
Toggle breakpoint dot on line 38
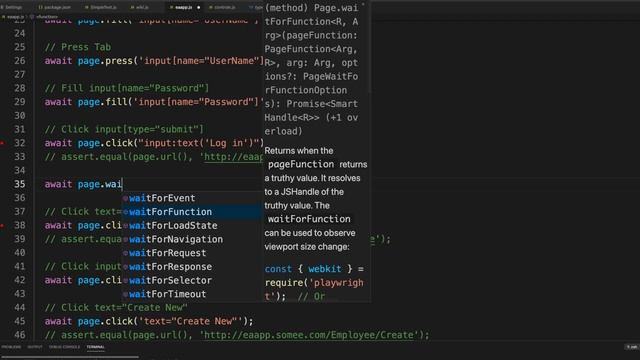(2, 225)
